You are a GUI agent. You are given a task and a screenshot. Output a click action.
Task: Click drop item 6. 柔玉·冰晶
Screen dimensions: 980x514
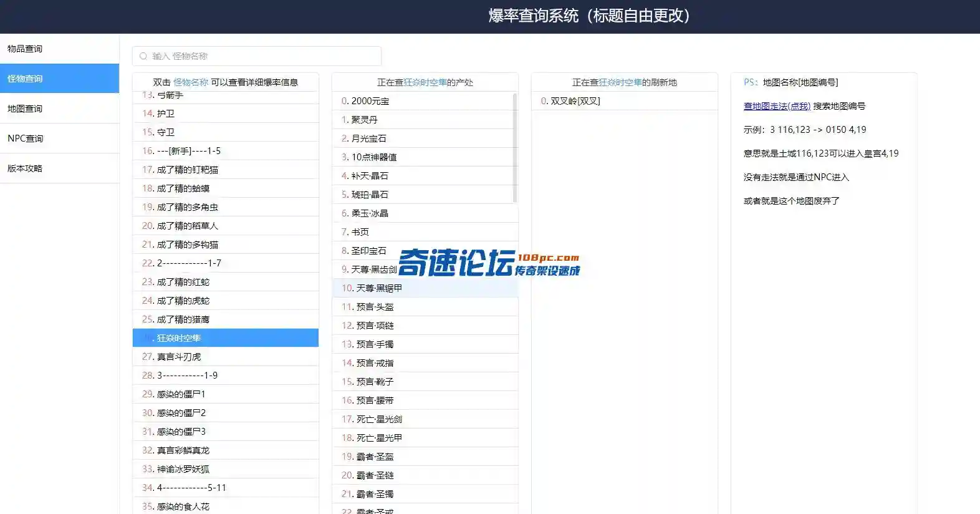click(425, 213)
